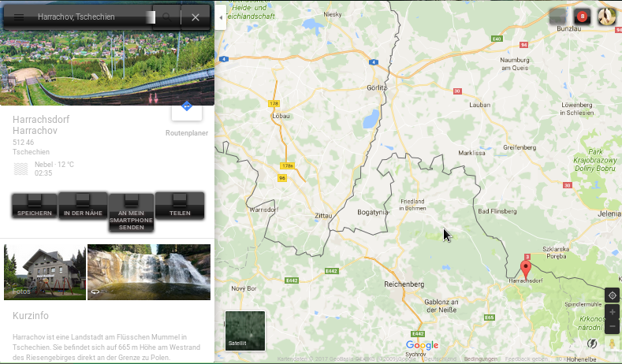Viewport: 622px width, 364px height.
Task: Click the Greifenberg town label
Action: pyautogui.click(x=520, y=147)
